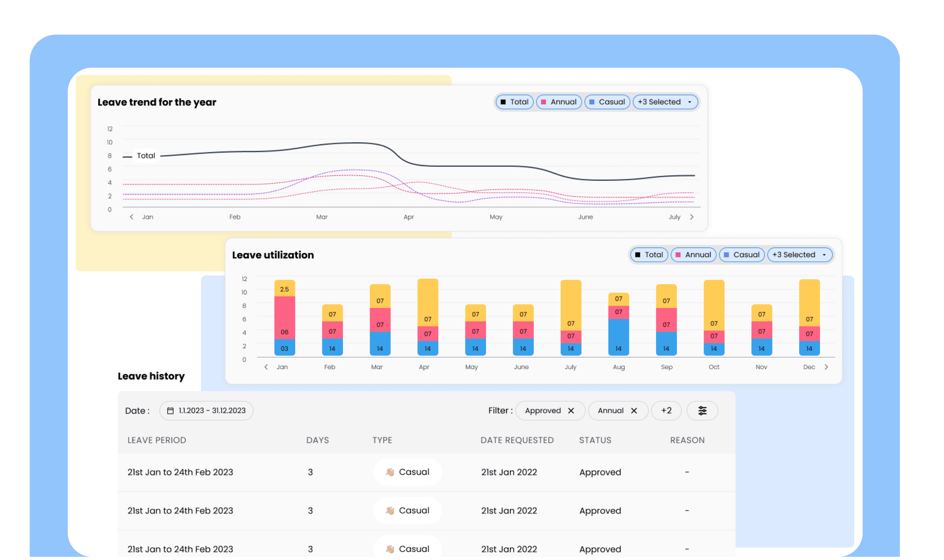This screenshot has width=944, height=560.
Task: Click left arrow in Leave utilization chart
Action: [x=266, y=367]
